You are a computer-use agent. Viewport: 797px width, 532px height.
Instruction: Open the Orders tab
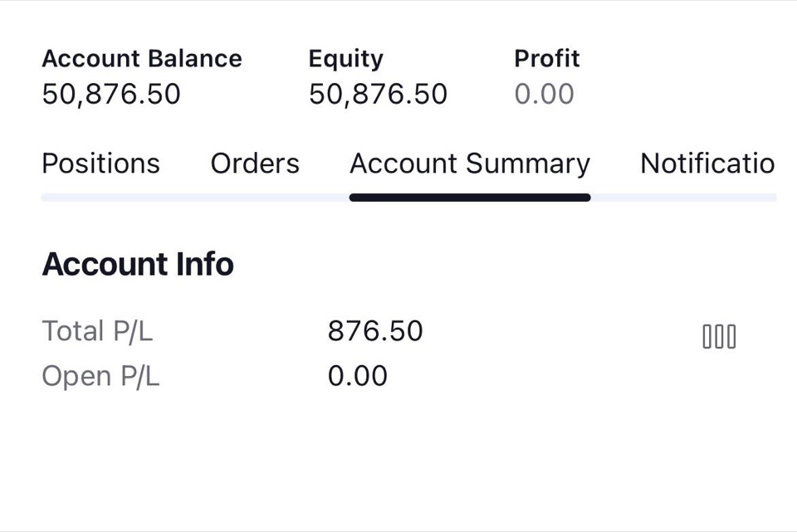(255, 164)
